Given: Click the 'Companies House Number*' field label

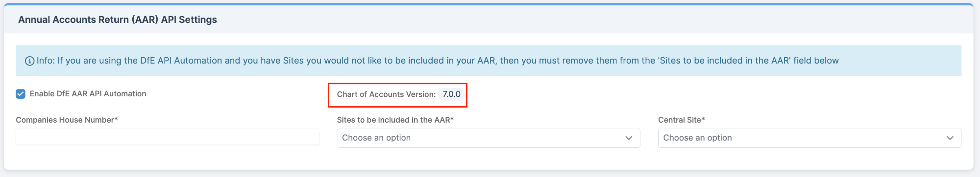Looking at the screenshot, I should point(67,120).
